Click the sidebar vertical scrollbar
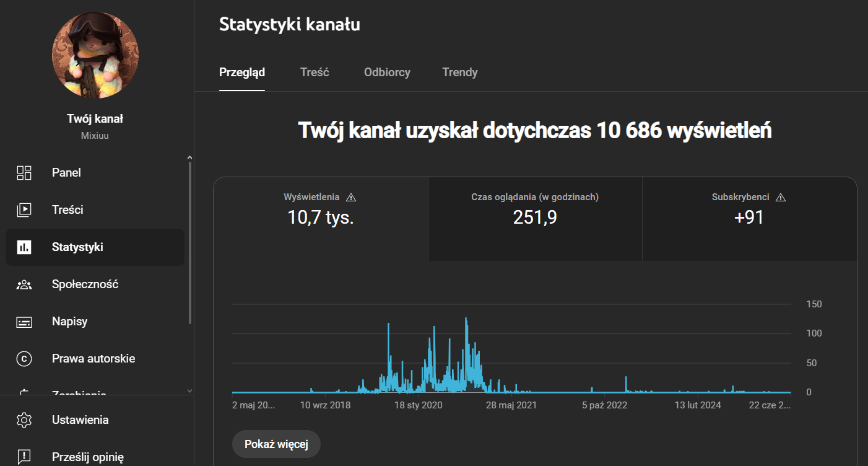Image resolution: width=868 pixels, height=466 pixels. click(189, 243)
